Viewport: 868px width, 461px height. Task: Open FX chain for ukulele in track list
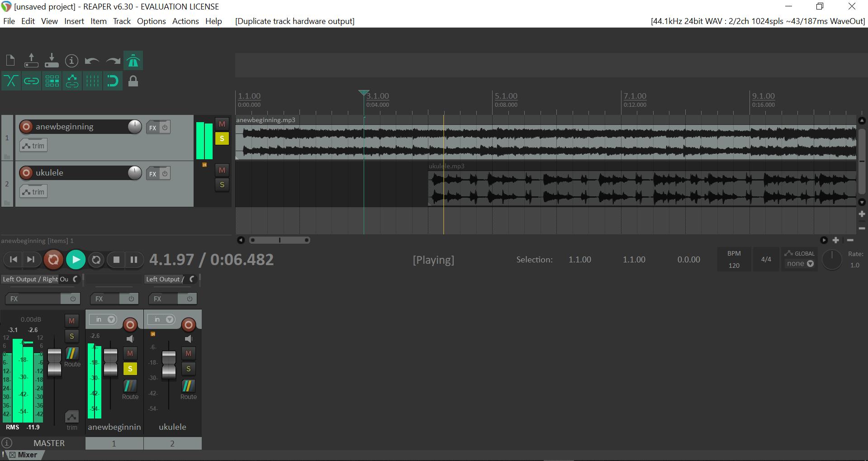pyautogui.click(x=153, y=174)
